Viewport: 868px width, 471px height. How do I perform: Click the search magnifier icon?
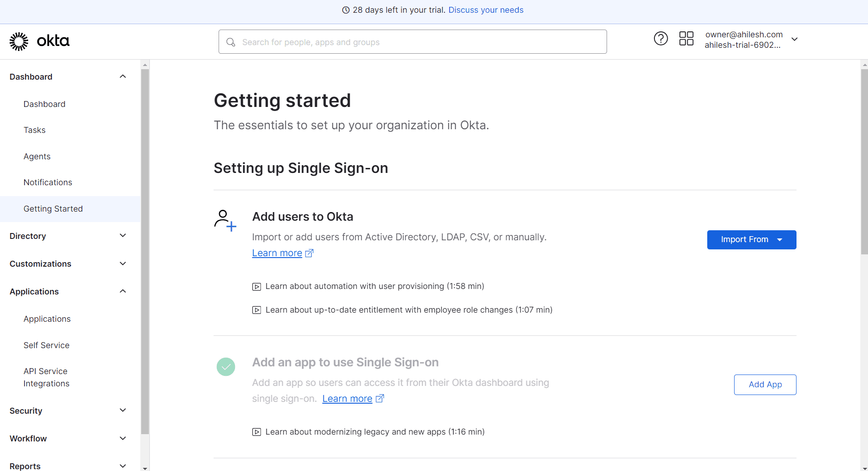[231, 42]
